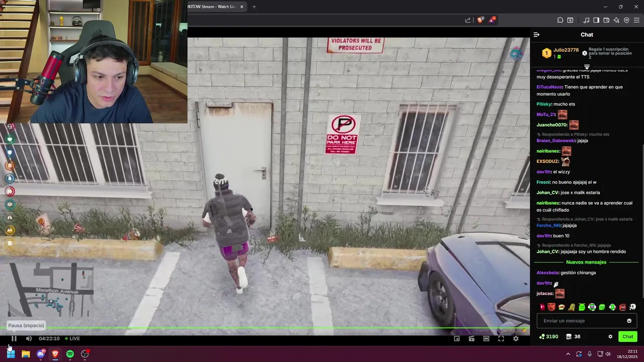The image size is (644, 362).
Task: Open Spotify from the taskbar
Action: coord(70,354)
